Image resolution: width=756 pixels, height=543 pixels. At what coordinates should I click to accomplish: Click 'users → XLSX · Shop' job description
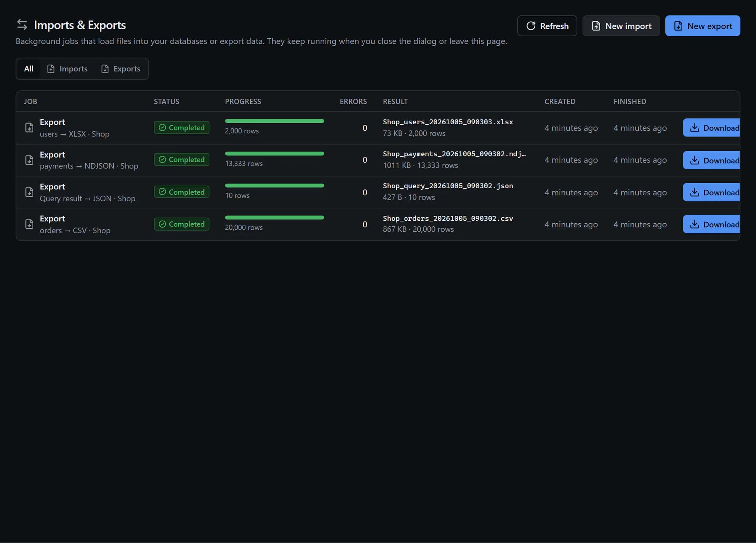click(x=74, y=134)
